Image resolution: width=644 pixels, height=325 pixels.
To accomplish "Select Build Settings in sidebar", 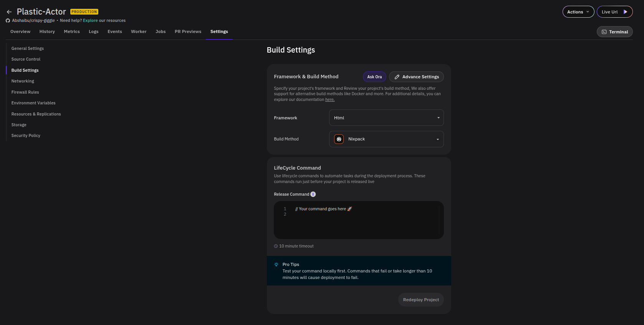I will click(x=25, y=70).
